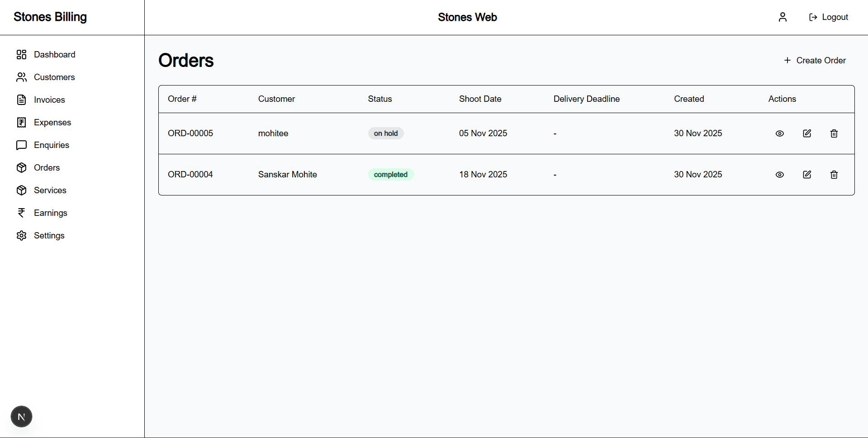View order ORD-00005 with the eye icon

pos(780,133)
